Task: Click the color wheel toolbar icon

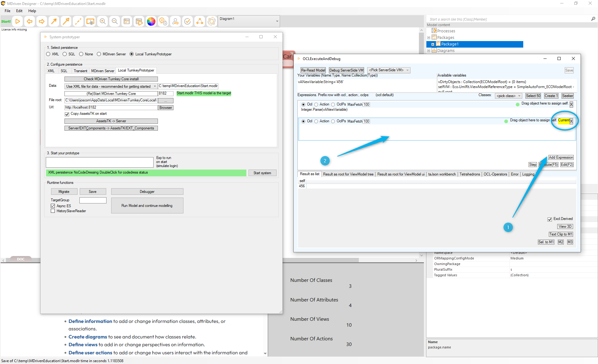Action: pyautogui.click(x=151, y=21)
